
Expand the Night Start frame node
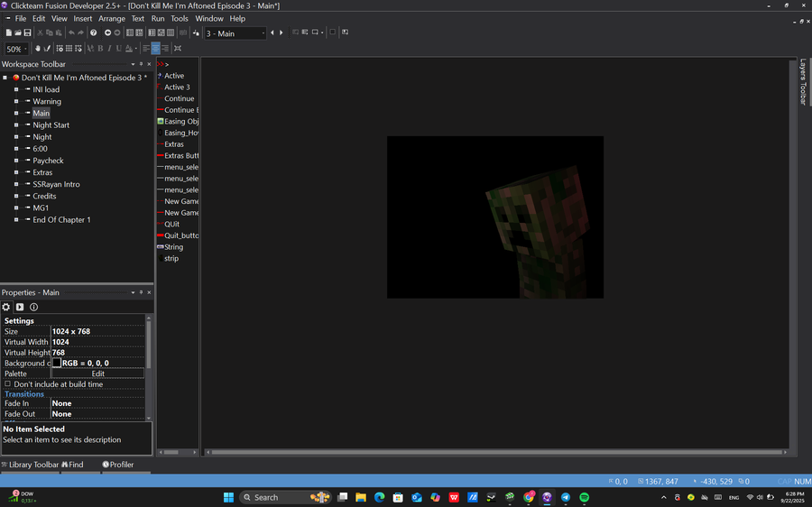[16, 124]
